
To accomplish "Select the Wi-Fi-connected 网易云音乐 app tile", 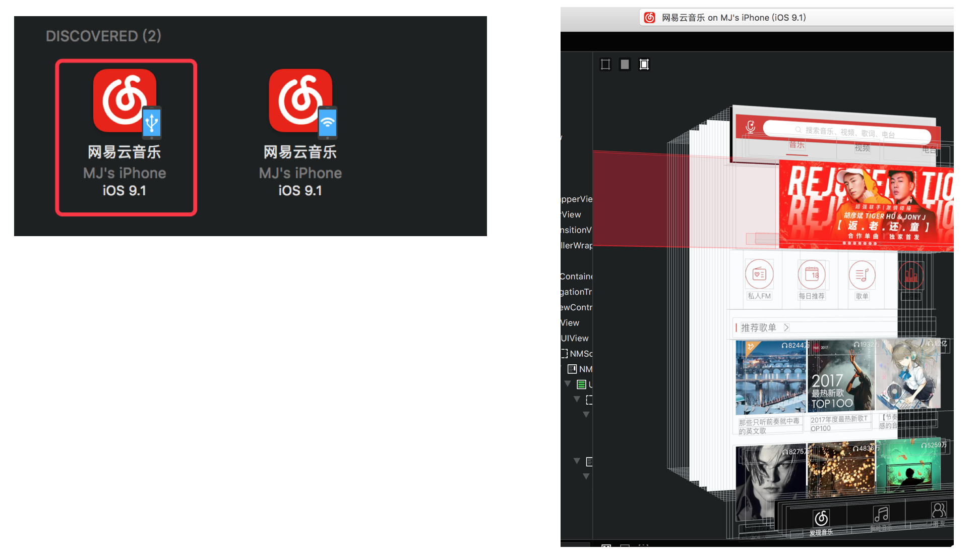I will [300, 134].
